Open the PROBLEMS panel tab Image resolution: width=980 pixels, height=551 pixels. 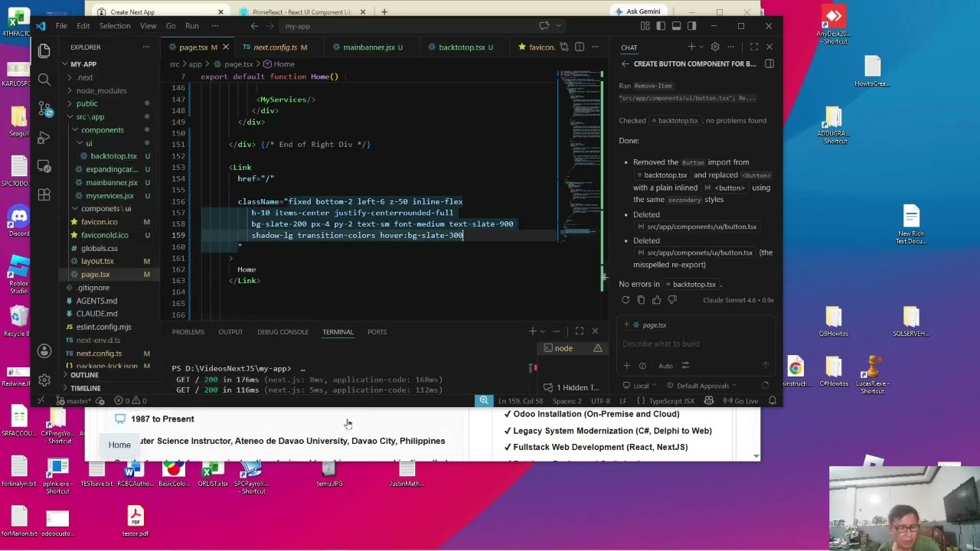tap(188, 332)
